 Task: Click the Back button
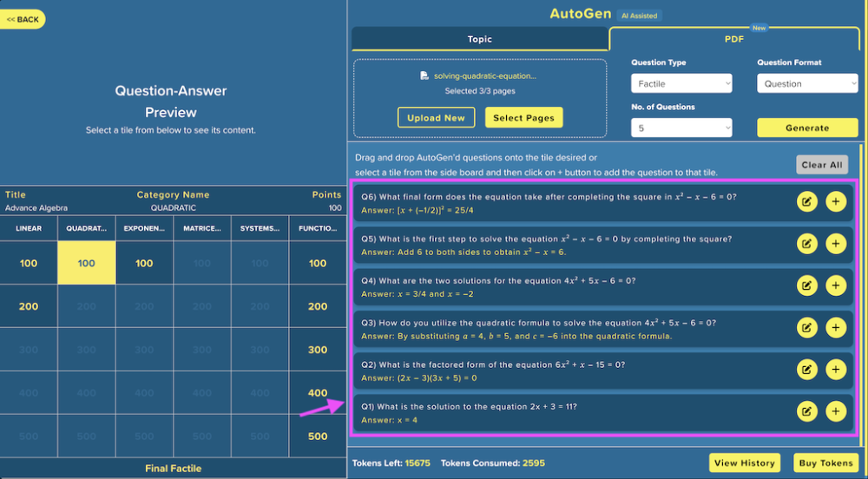pyautogui.click(x=23, y=19)
